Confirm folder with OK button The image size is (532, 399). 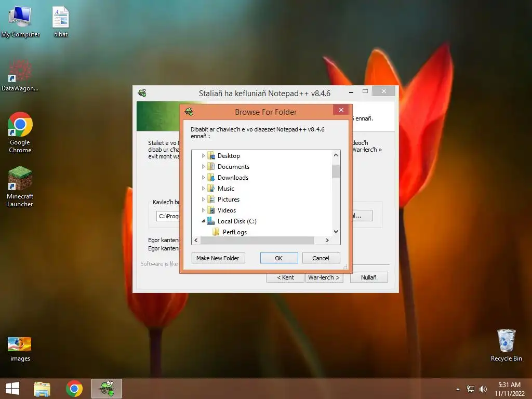(x=279, y=258)
